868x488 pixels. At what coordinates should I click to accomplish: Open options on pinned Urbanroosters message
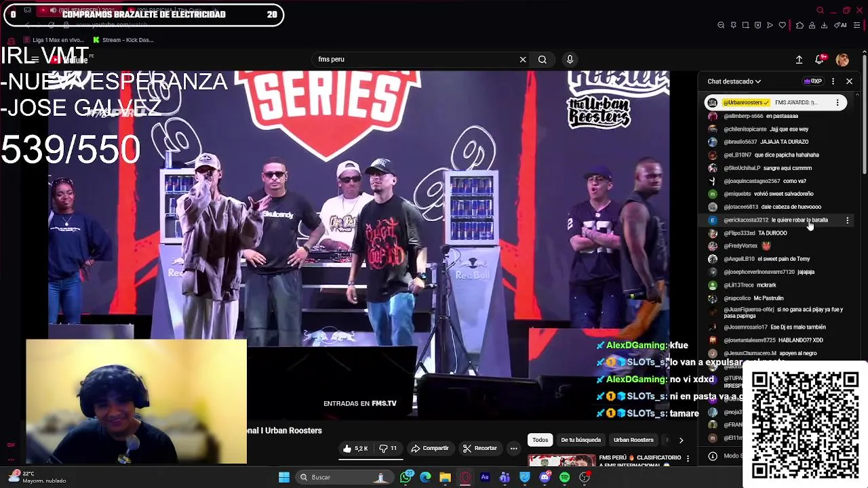[837, 102]
